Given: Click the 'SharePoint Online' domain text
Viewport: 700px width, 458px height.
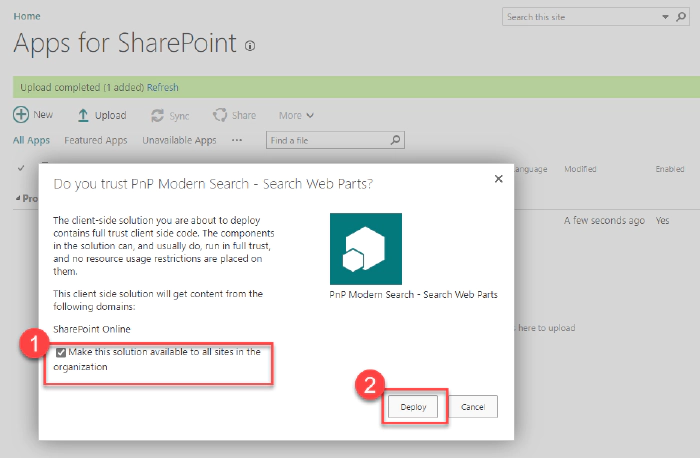Looking at the screenshot, I should click(x=92, y=329).
